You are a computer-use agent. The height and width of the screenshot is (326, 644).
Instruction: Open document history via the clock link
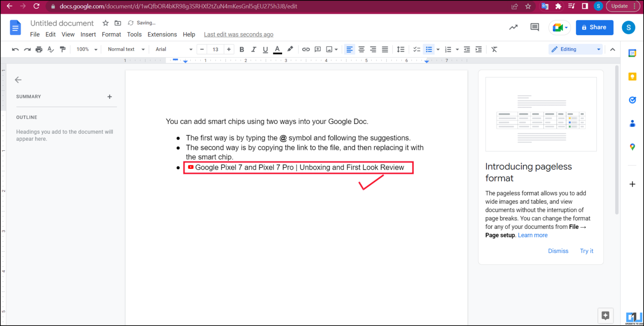(x=238, y=34)
